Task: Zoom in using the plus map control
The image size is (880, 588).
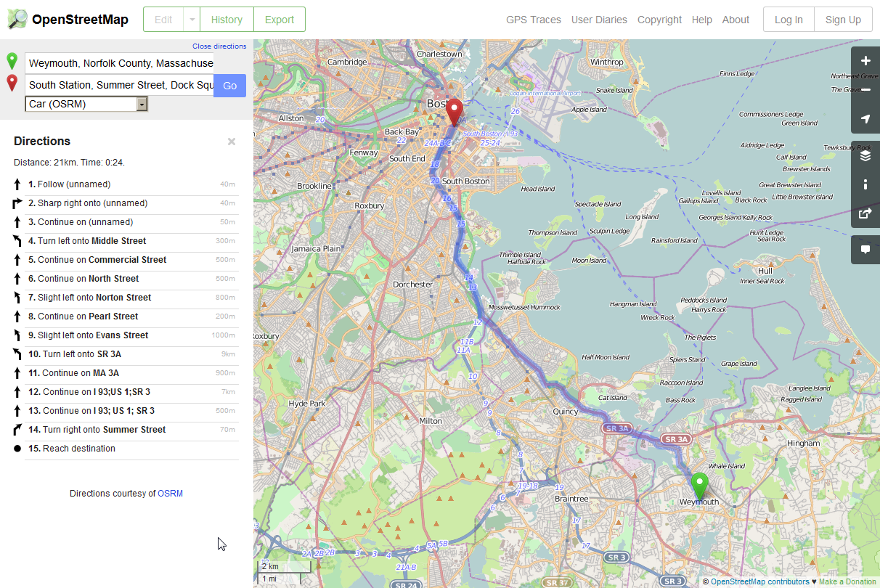Action: 865,61
